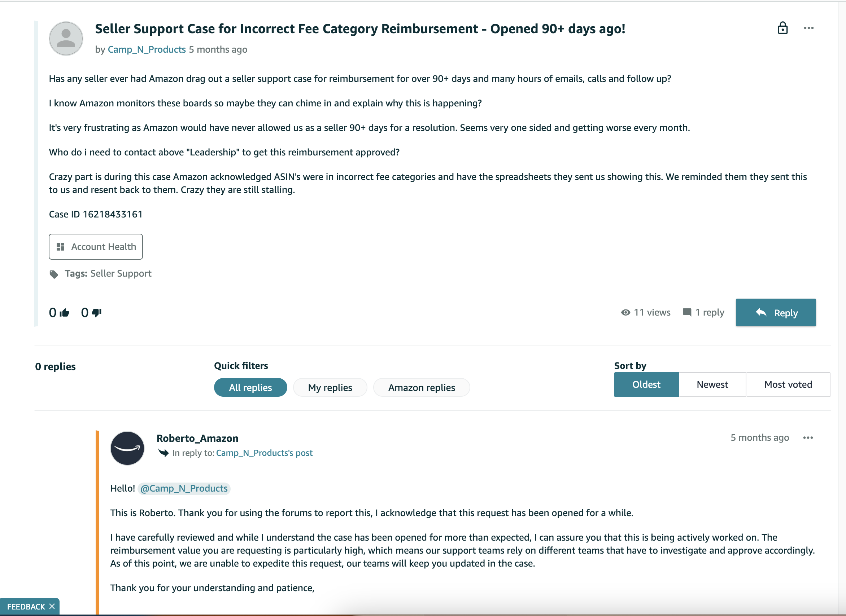The image size is (846, 616).
Task: Sort replies by Oldest
Action: click(646, 384)
